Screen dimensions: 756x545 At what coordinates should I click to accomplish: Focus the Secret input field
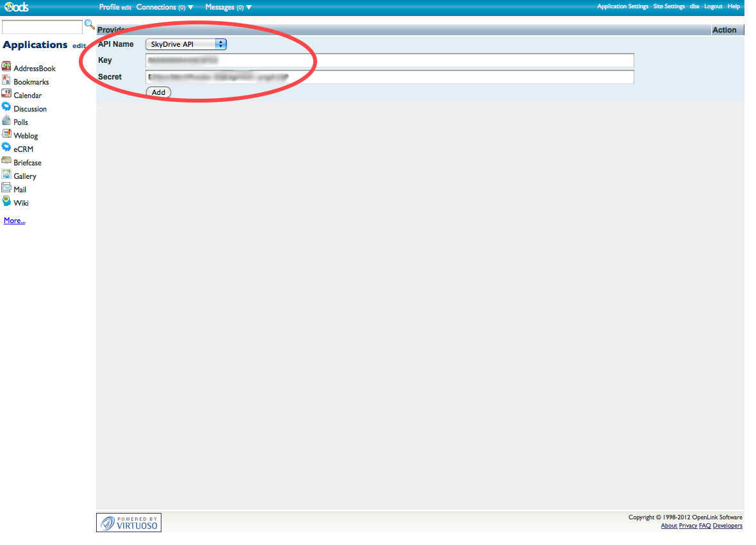coord(390,77)
